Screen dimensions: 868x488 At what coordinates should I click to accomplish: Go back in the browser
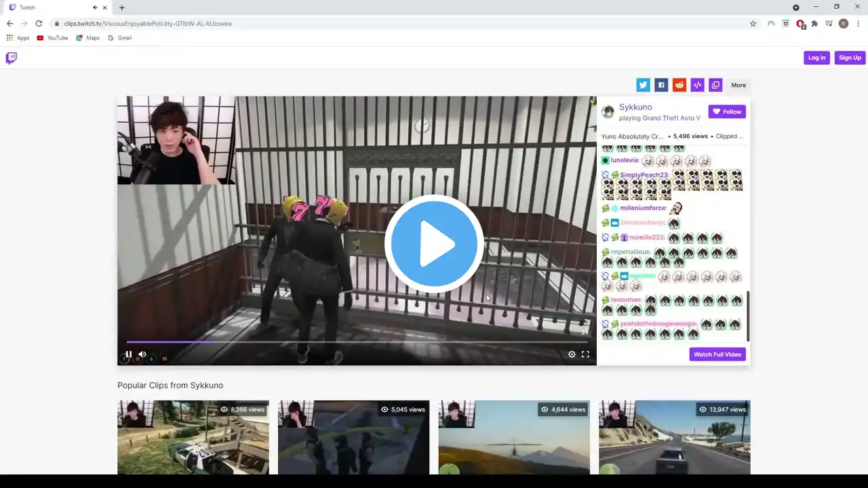tap(9, 24)
